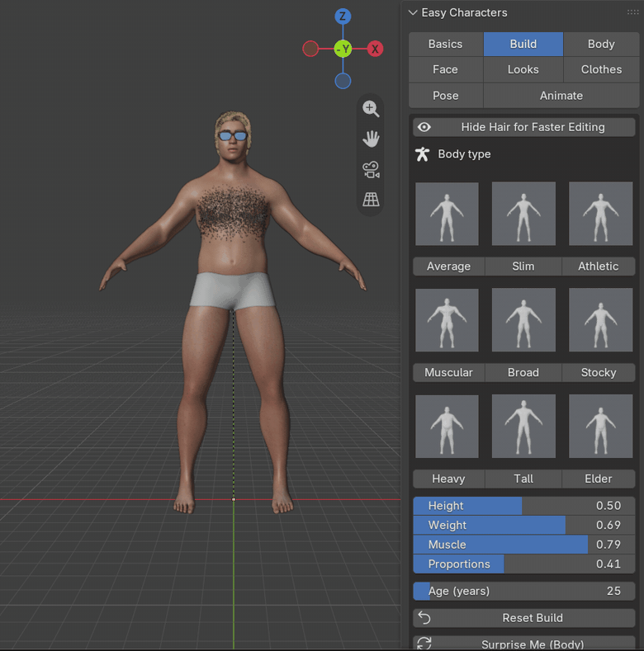
Task: Toggle the camera view icon
Action: [371, 169]
